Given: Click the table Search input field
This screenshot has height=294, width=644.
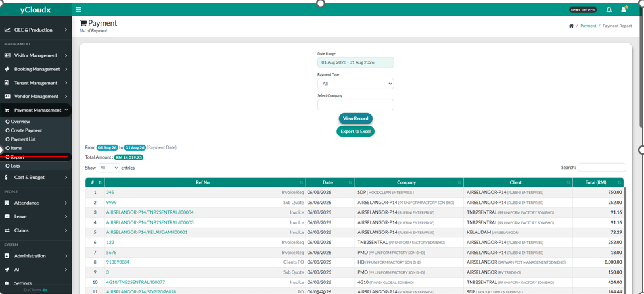Looking at the screenshot, I should (602, 167).
